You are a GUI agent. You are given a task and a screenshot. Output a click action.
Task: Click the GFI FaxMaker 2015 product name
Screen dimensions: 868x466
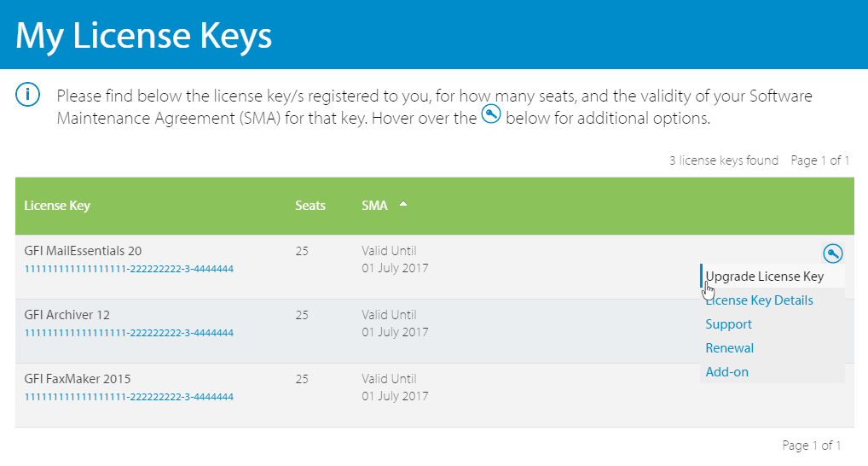(78, 379)
